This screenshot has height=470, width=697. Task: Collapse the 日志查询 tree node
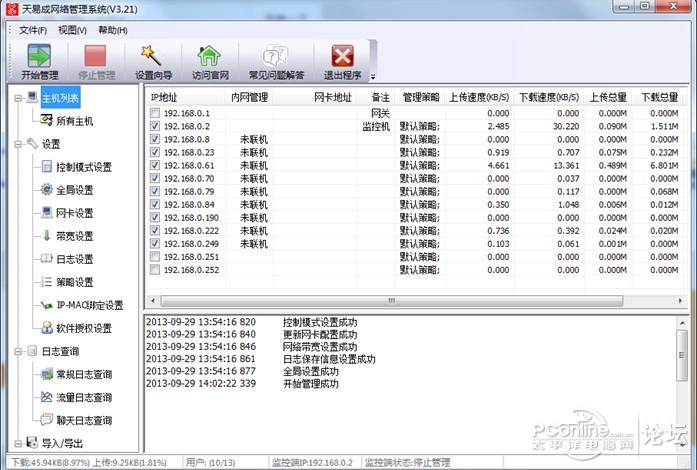point(18,352)
